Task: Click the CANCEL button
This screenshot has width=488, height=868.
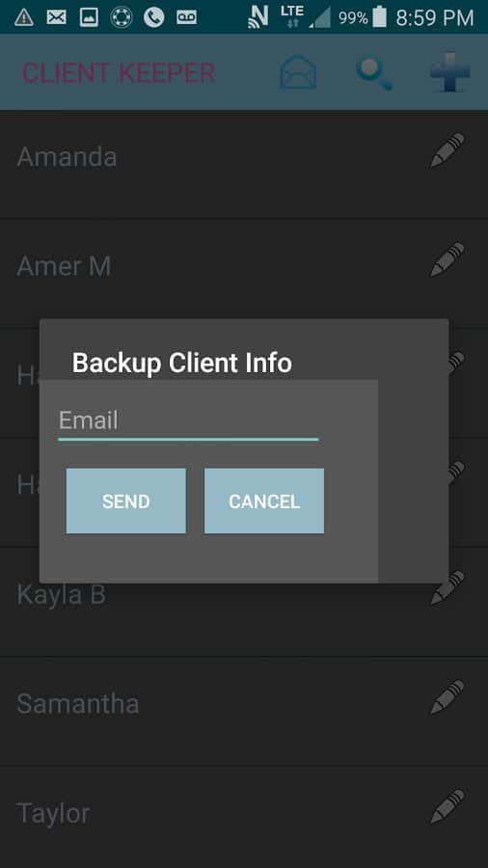Action: 264,501
